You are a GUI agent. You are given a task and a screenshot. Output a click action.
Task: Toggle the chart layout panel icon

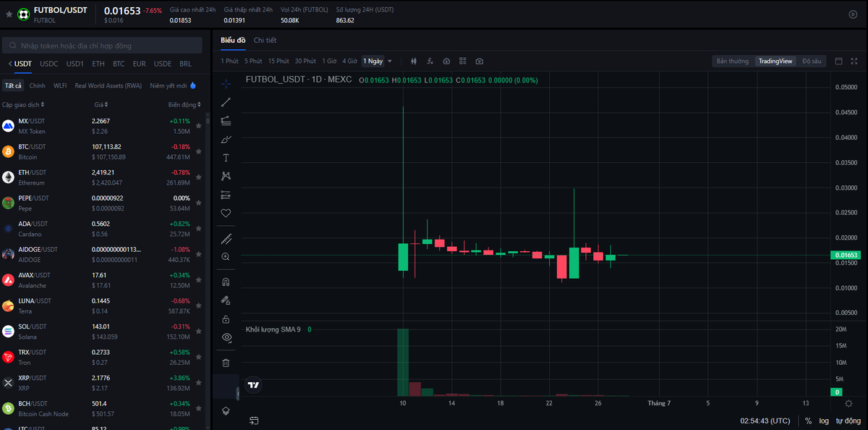839,62
